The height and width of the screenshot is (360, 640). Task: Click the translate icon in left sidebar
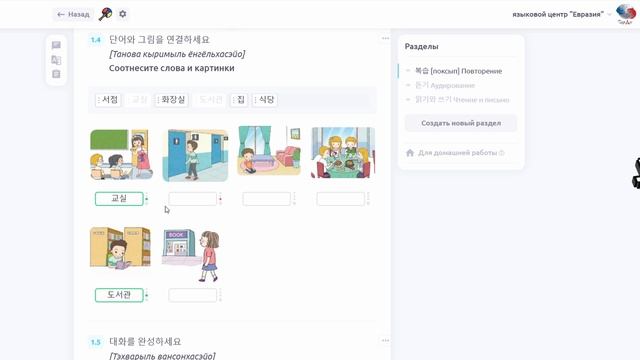(56, 60)
